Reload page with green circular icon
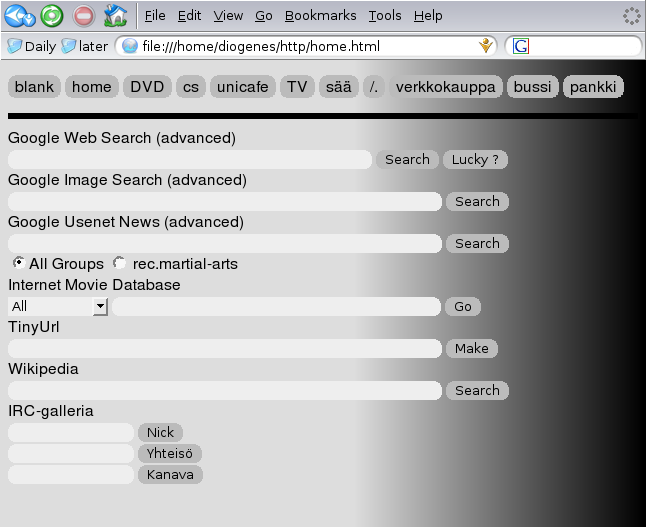 [x=52, y=16]
